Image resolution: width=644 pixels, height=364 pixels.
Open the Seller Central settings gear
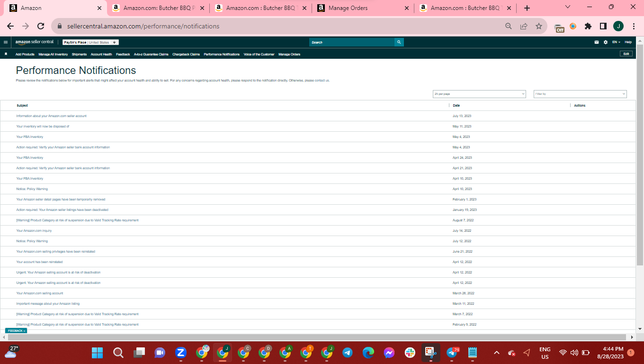[606, 42]
